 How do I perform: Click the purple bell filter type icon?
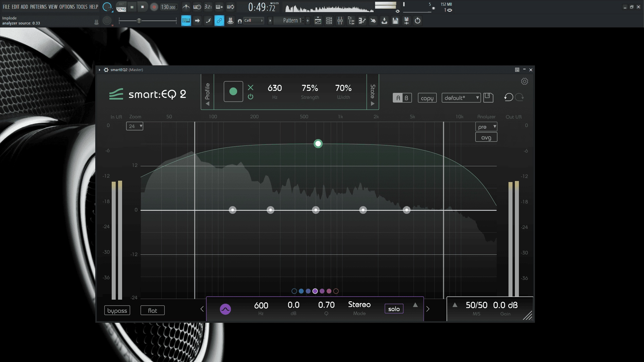pyautogui.click(x=225, y=309)
